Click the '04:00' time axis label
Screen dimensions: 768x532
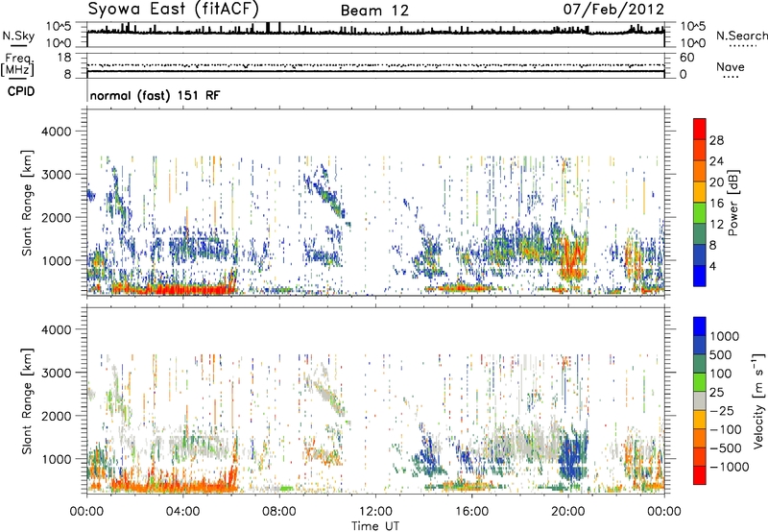pos(182,512)
